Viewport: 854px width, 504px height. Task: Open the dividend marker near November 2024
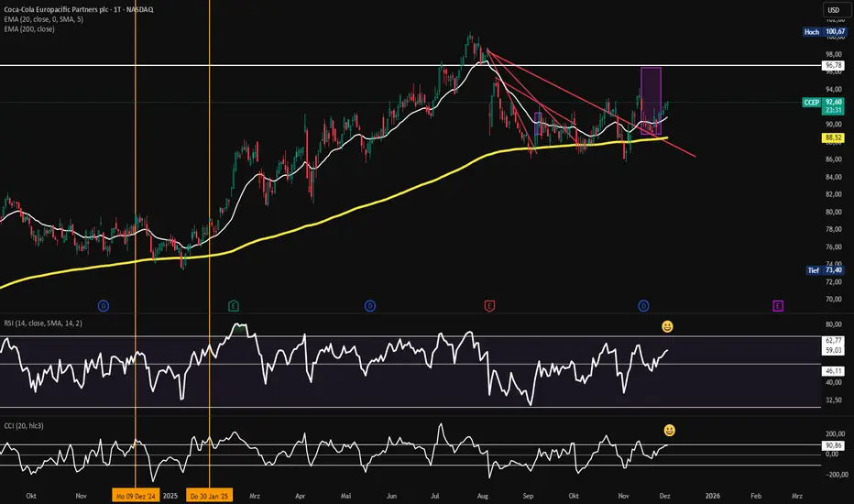coord(104,306)
